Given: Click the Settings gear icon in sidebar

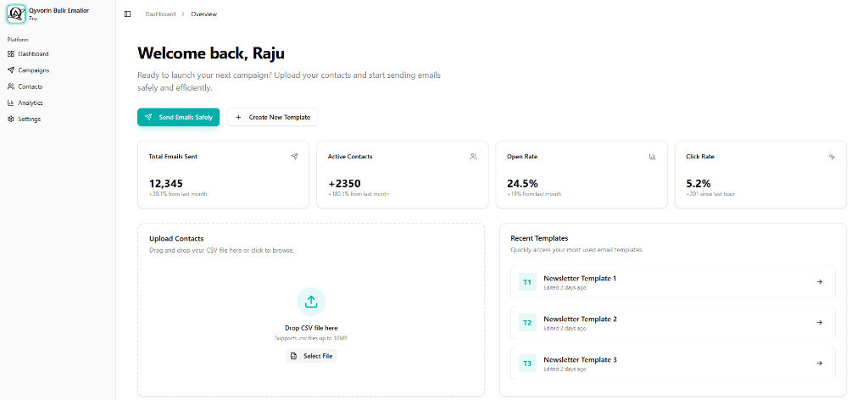Looking at the screenshot, I should (11, 119).
